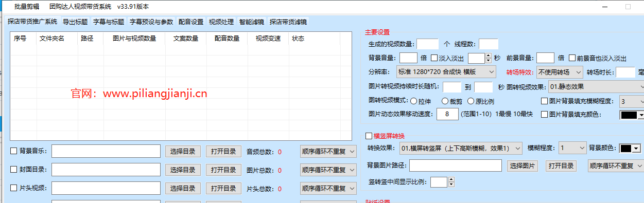Select the 字幕预设与参数 tab
Image resolution: width=644 pixels, height=203 pixels.
point(151,22)
